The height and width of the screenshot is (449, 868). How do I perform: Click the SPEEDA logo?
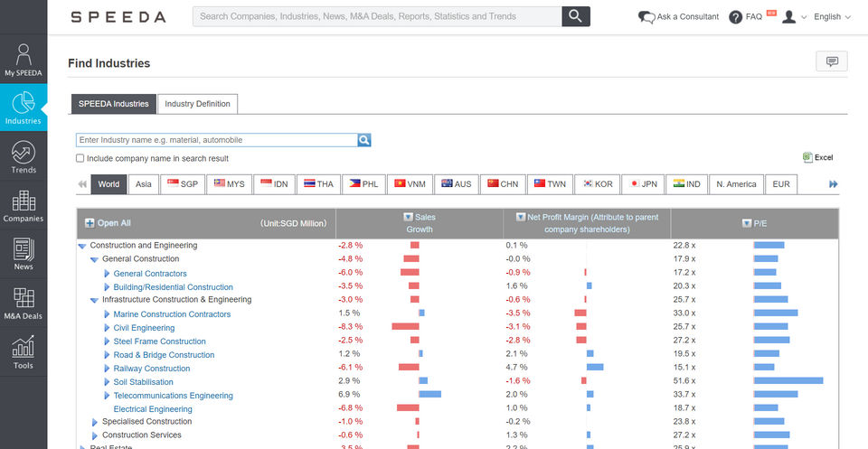tap(118, 17)
